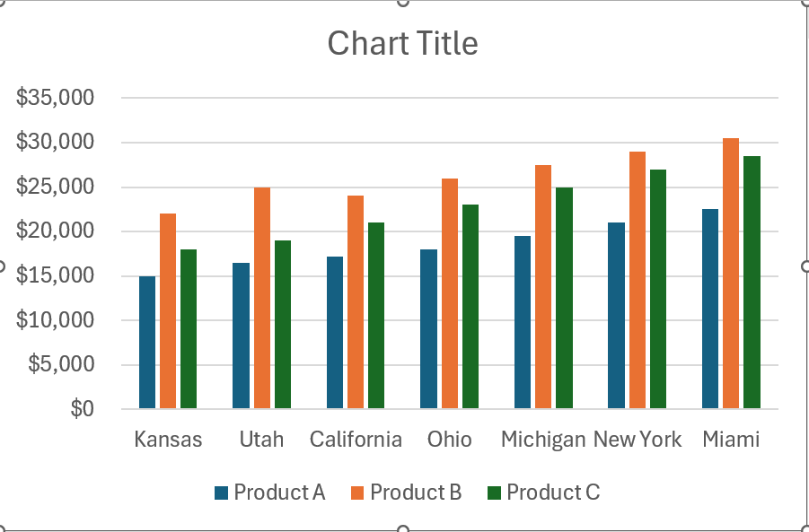Click the $0 vertical axis label

(x=81, y=409)
